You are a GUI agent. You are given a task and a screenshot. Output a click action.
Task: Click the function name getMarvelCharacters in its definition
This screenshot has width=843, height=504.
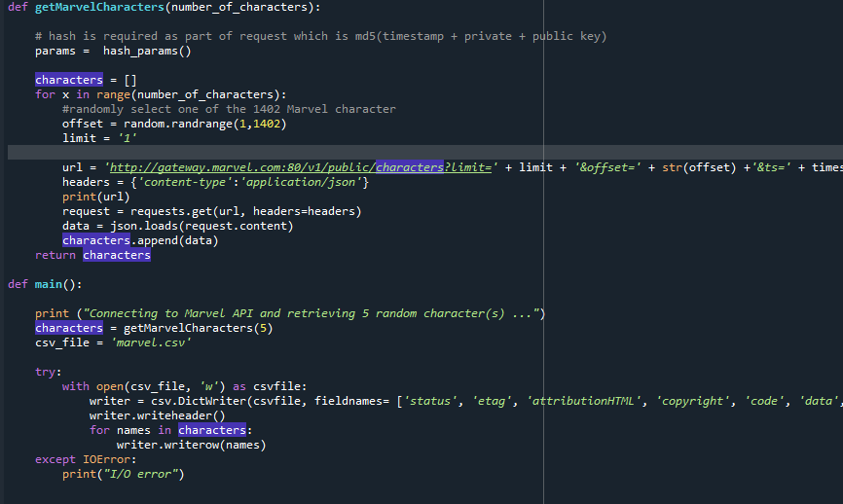click(99, 7)
